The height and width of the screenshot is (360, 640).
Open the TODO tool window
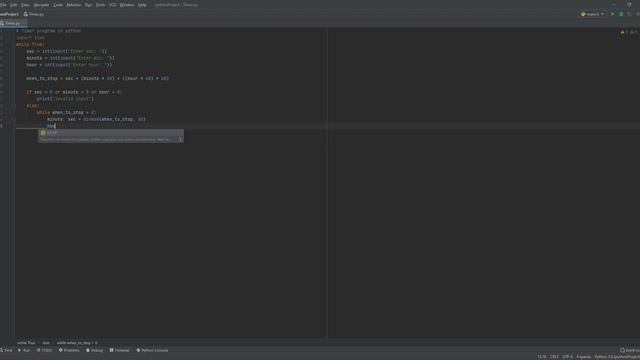coord(44,350)
